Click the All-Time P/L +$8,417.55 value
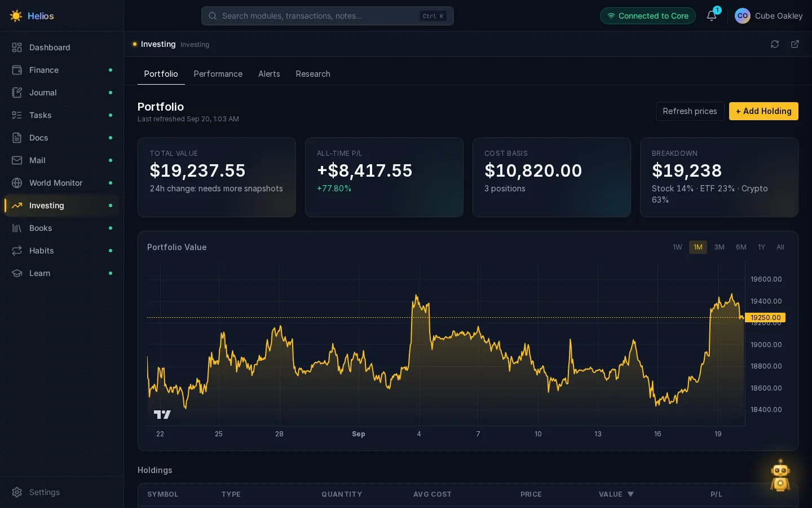812x508 pixels. pyautogui.click(x=365, y=170)
